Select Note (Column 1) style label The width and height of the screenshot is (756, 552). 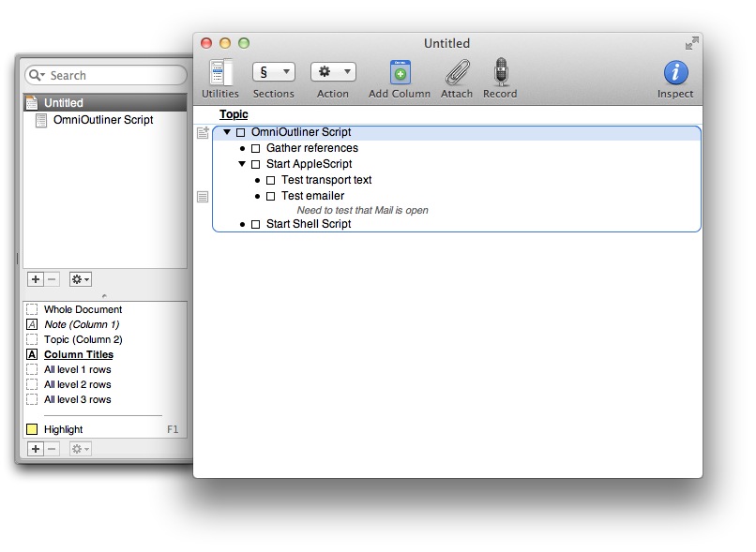click(82, 324)
